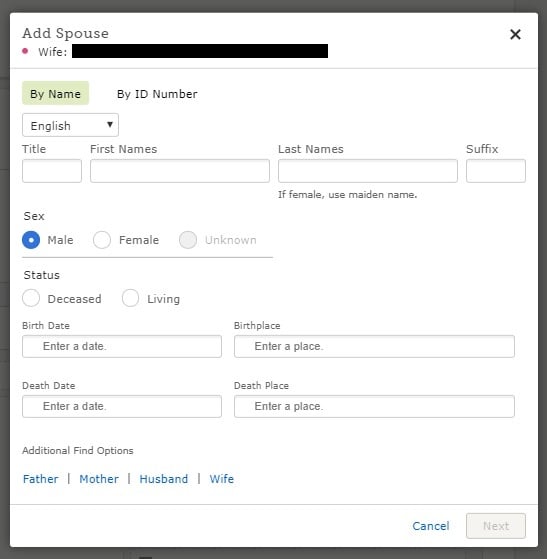Focus the Suffix text box

pos(496,171)
